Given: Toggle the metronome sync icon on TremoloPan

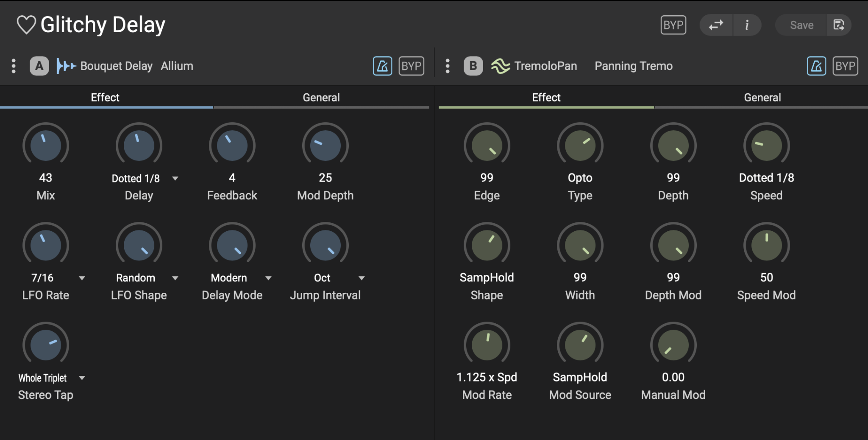Looking at the screenshot, I should point(816,66).
